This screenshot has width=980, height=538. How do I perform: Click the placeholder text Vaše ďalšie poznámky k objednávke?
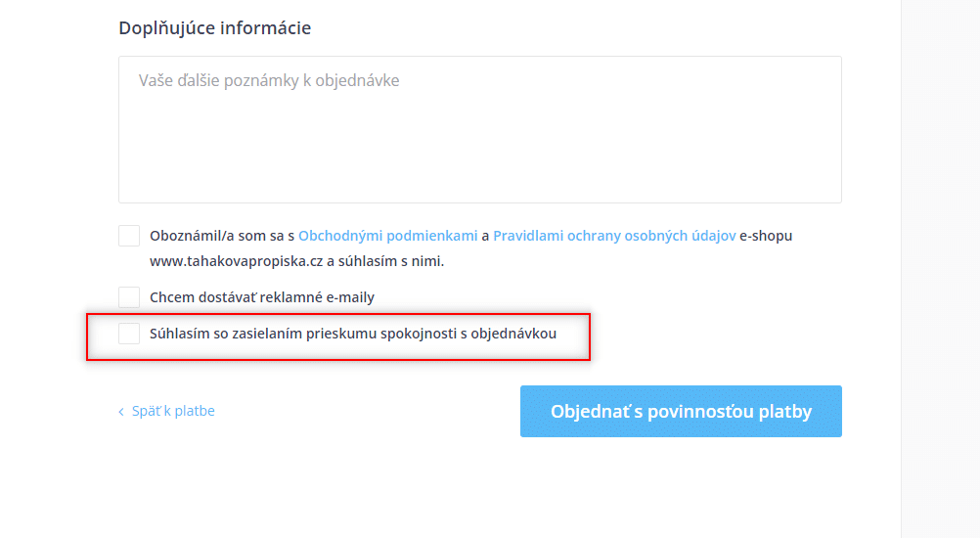[269, 80]
